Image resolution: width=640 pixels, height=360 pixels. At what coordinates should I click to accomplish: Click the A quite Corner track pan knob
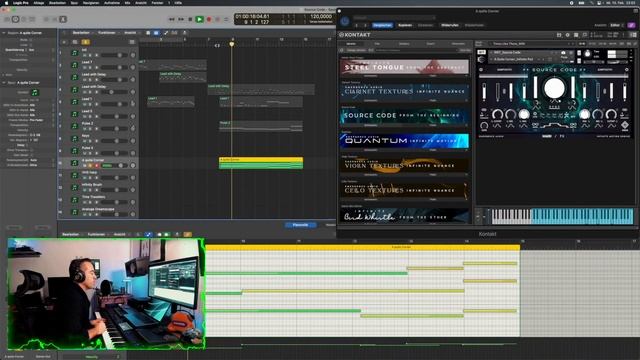133,165
